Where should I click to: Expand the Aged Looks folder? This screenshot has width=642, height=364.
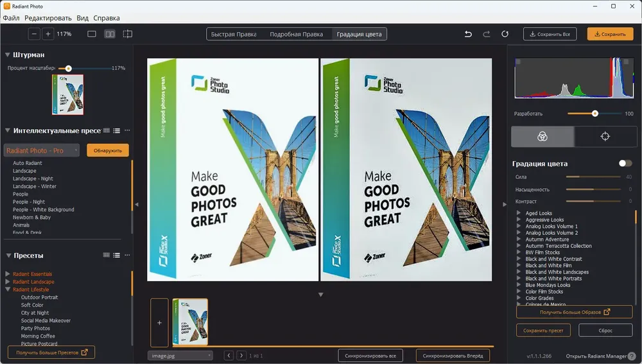[518, 213]
